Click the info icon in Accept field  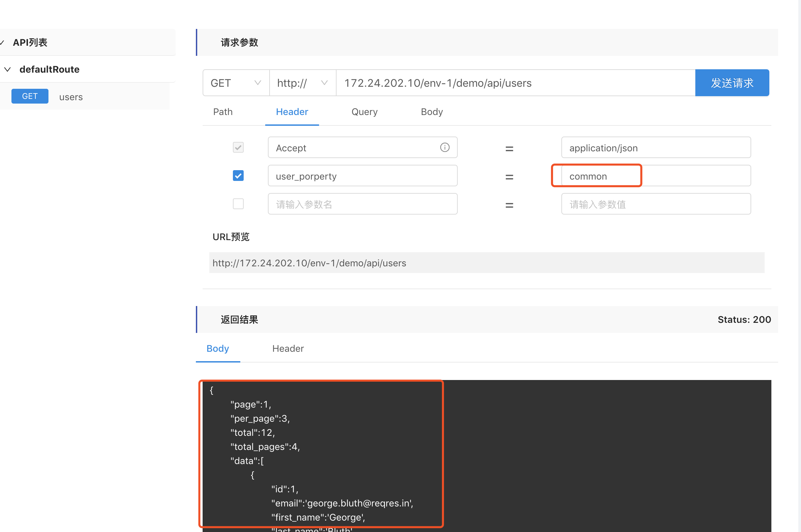pos(445,147)
